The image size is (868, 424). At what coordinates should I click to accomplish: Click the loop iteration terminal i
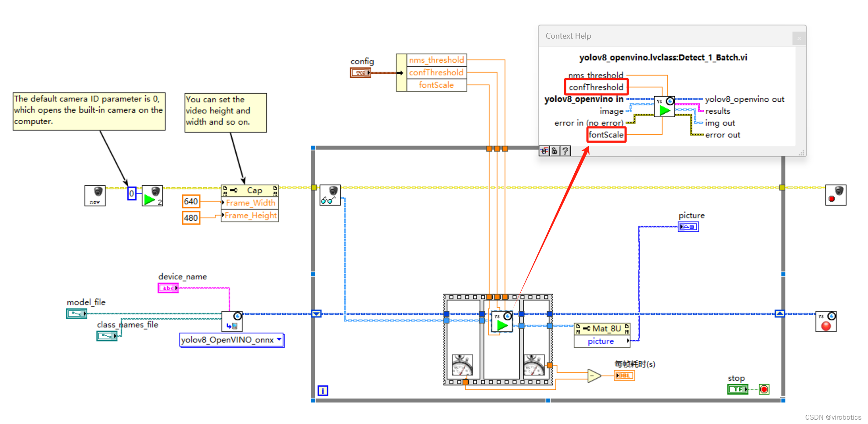323,391
